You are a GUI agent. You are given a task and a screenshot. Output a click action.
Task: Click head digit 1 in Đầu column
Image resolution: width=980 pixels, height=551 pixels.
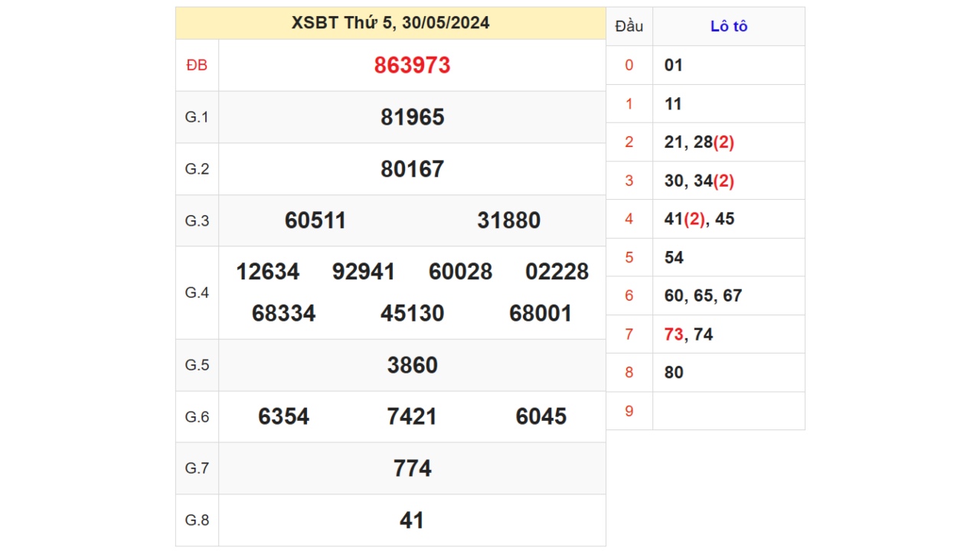pyautogui.click(x=629, y=103)
